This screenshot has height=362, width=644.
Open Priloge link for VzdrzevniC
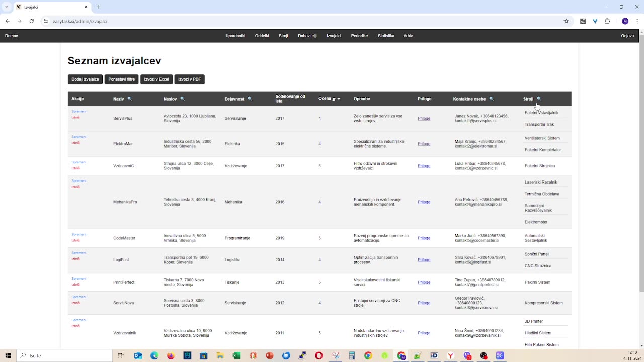click(x=424, y=166)
